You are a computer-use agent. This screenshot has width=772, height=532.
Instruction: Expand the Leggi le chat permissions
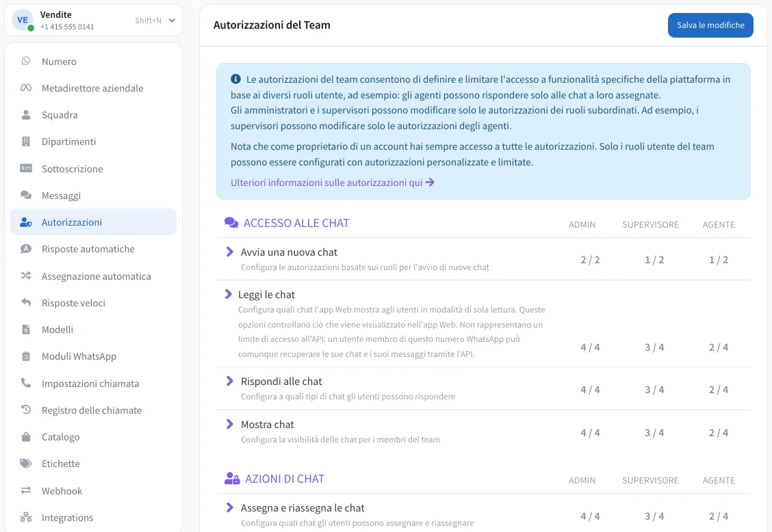click(228, 294)
